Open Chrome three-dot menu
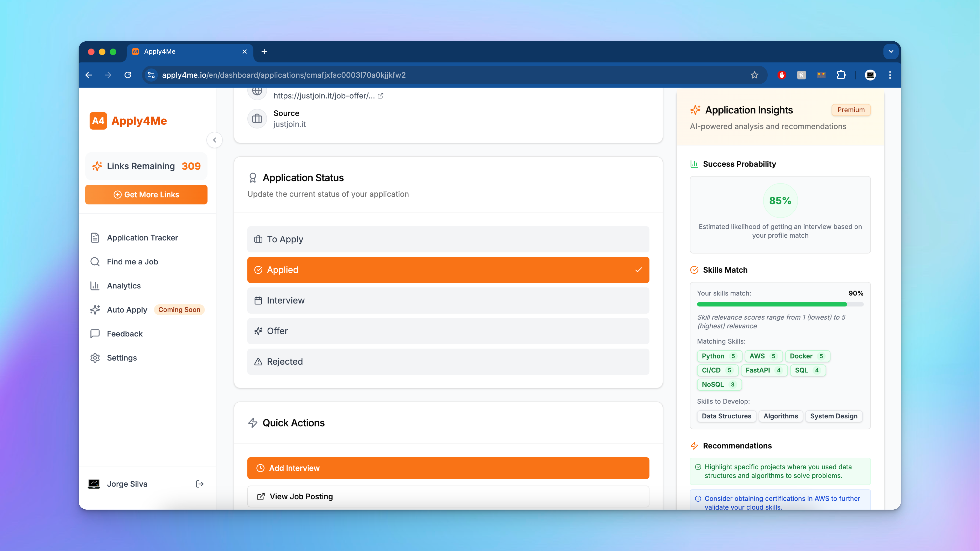 [890, 75]
